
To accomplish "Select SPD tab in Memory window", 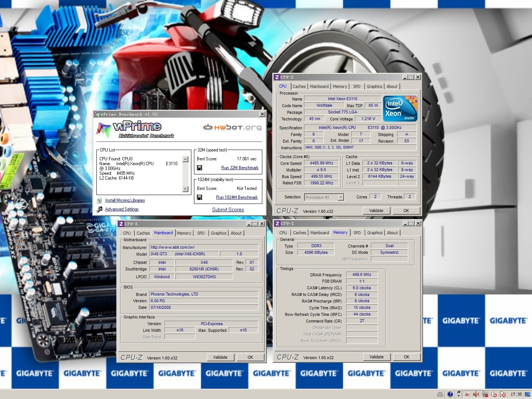I will coord(357,233).
